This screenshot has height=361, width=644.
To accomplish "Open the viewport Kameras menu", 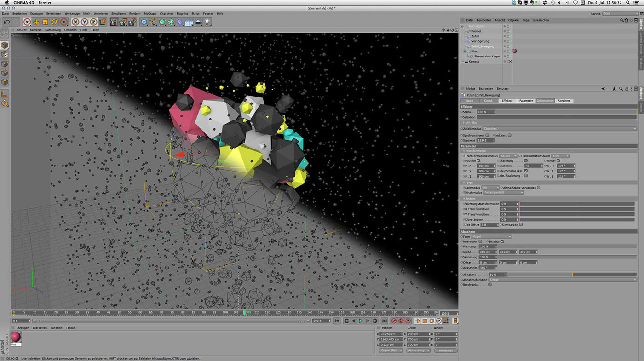I will point(36,30).
